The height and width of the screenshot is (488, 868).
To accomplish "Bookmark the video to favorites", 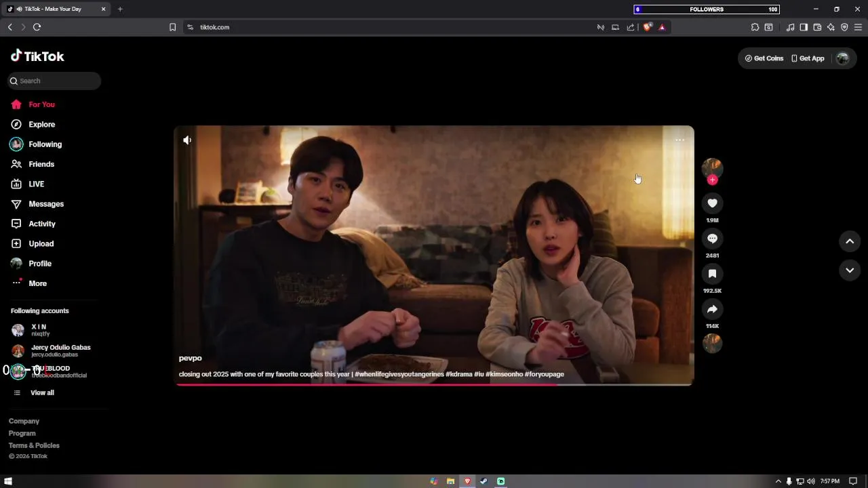I will (x=712, y=274).
